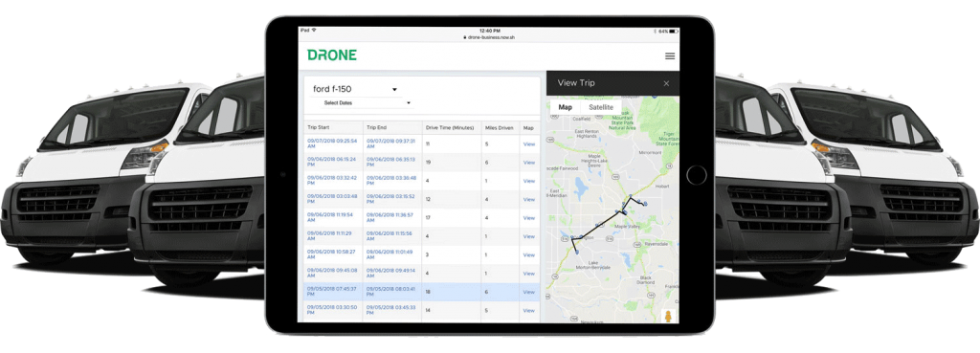Click the DRONE logo
Image resolution: width=980 pixels, height=353 pixels.
point(332,55)
